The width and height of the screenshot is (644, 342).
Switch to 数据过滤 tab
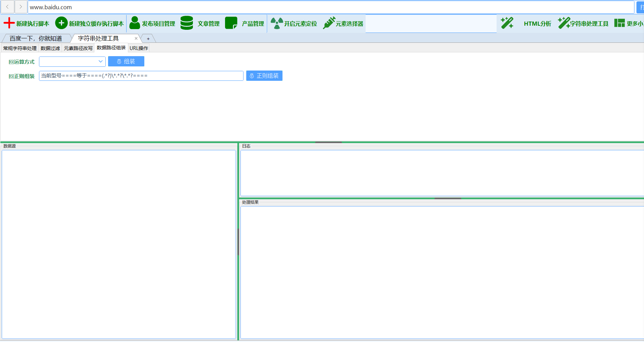[50, 48]
